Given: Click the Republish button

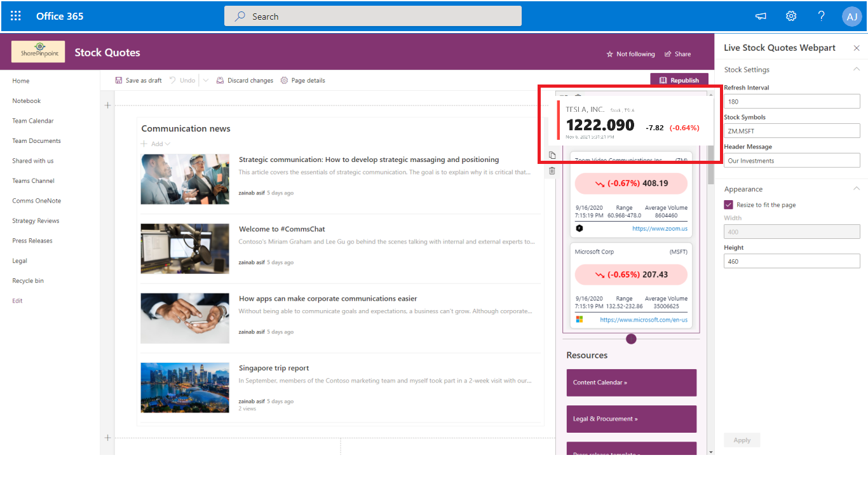Looking at the screenshot, I should click(x=679, y=80).
